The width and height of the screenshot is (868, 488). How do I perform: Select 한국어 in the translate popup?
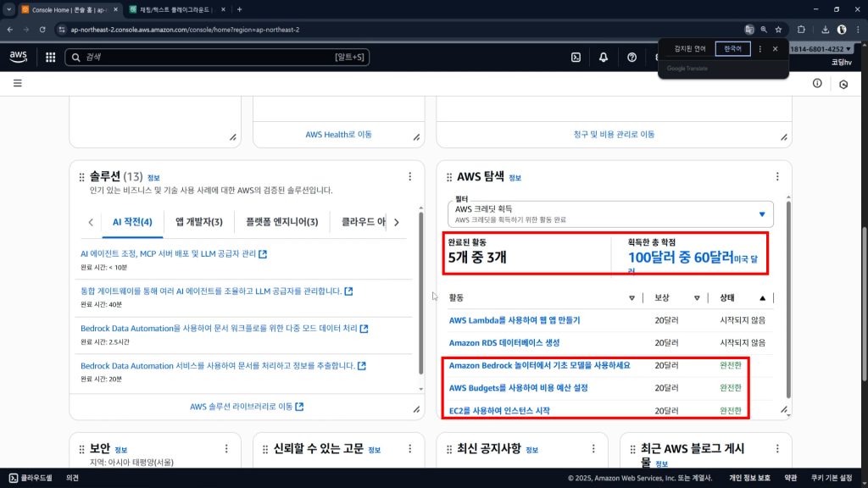tap(732, 48)
